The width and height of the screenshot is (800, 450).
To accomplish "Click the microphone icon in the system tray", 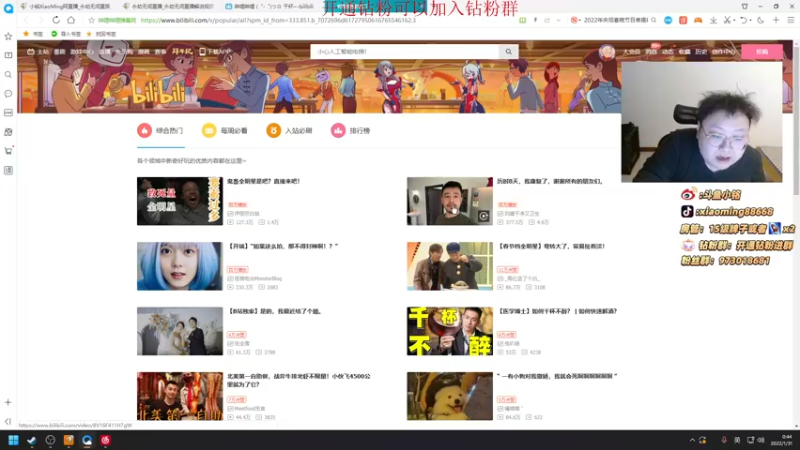I will [x=723, y=440].
